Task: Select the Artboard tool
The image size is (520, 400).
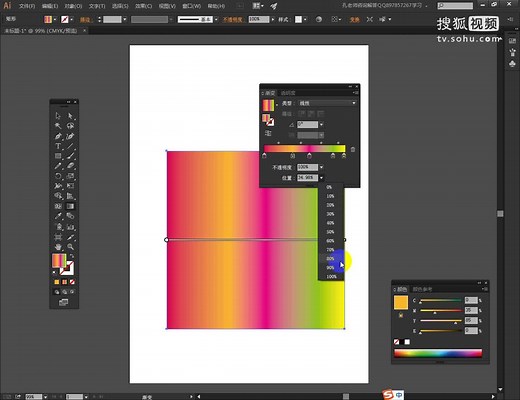Action: (x=58, y=237)
